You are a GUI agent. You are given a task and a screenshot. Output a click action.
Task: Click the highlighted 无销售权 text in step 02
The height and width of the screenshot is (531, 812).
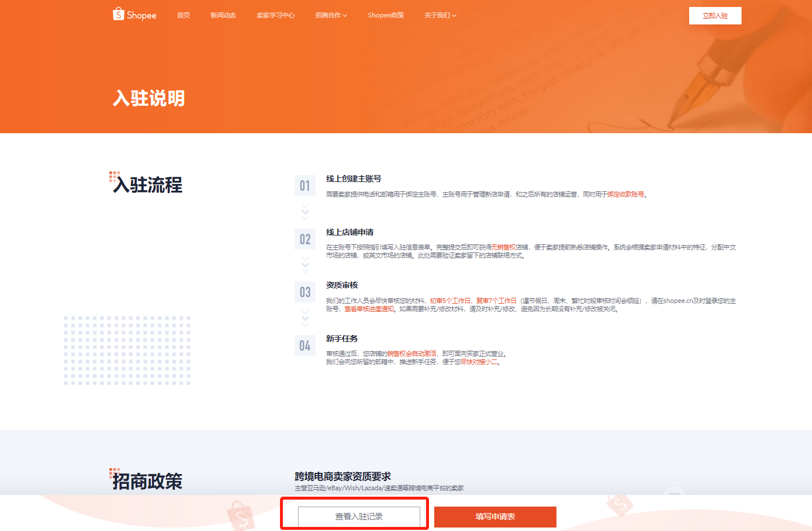503,247
